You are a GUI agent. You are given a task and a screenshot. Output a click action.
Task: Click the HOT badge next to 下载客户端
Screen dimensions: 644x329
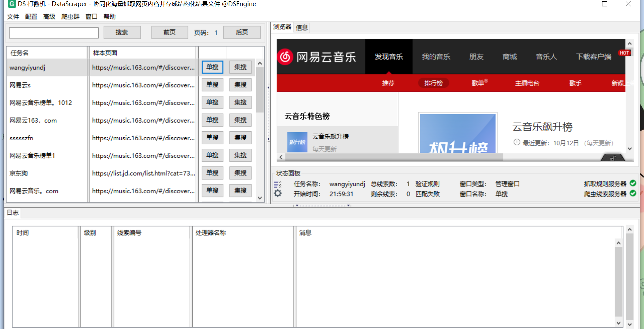coord(625,53)
